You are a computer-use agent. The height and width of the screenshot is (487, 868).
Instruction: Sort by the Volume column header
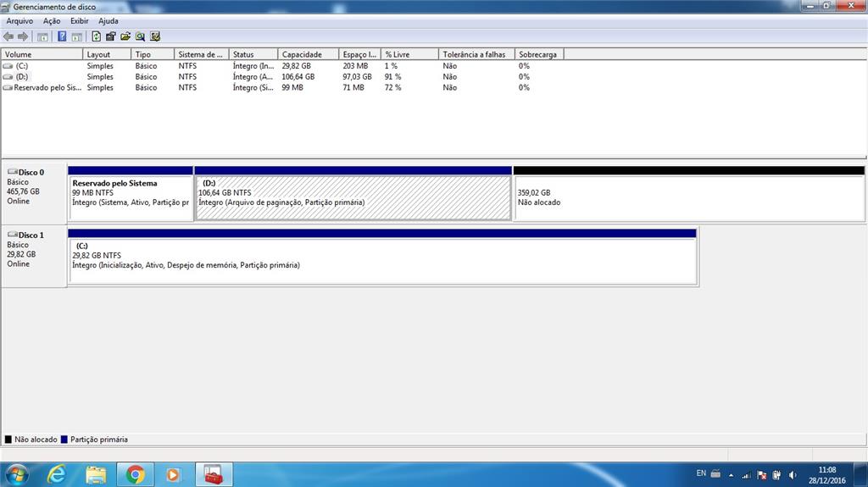[x=42, y=54]
